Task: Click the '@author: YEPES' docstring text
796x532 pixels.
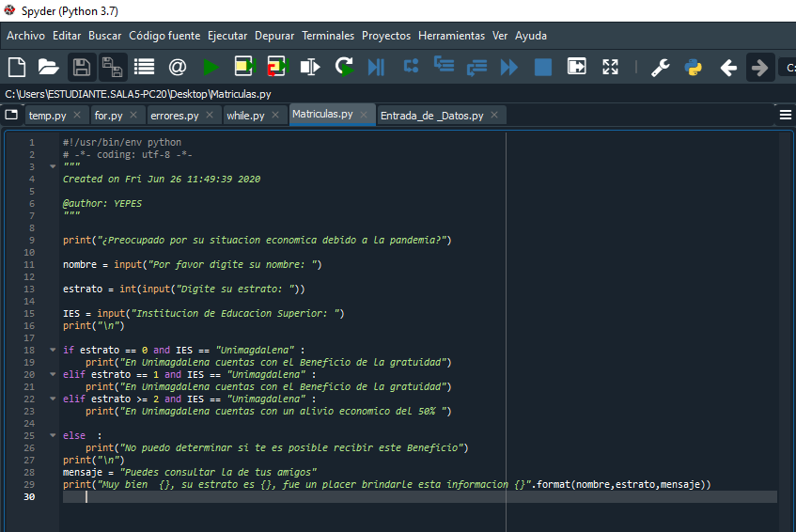Action: pyautogui.click(x=102, y=204)
